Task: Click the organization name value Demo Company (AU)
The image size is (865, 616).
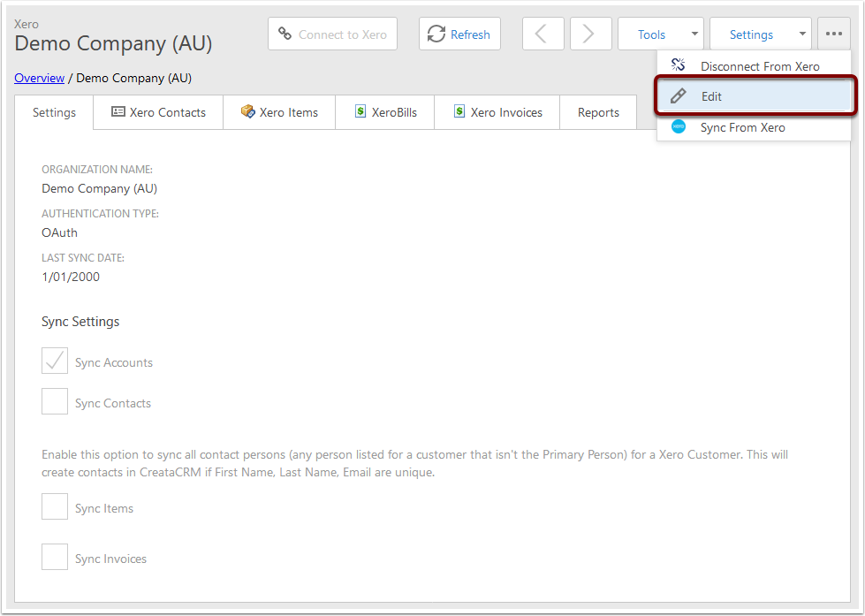Action: pos(99,189)
